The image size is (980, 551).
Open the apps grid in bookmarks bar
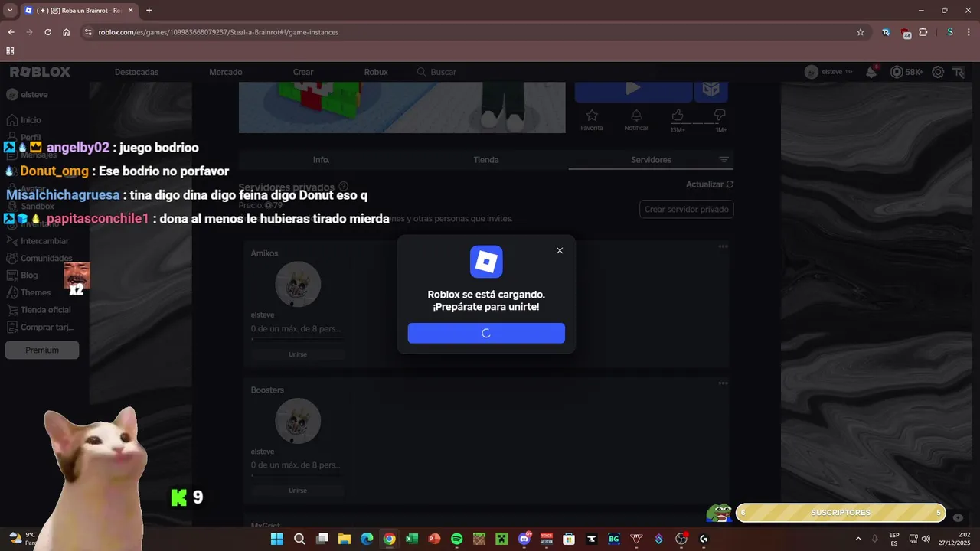[10, 51]
